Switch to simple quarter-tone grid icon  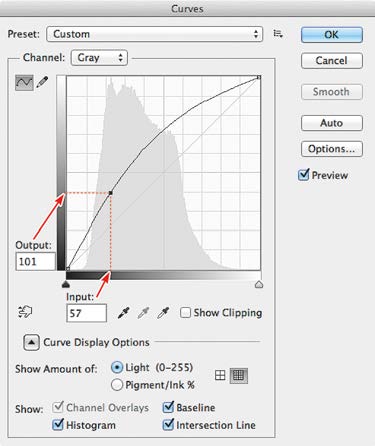[220, 376]
